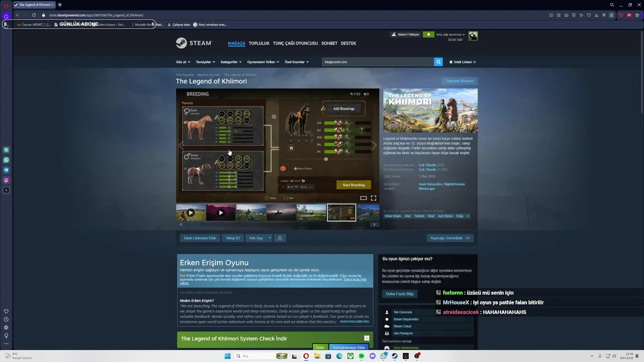Click the Daha Fazla Bilgi button

(399, 294)
